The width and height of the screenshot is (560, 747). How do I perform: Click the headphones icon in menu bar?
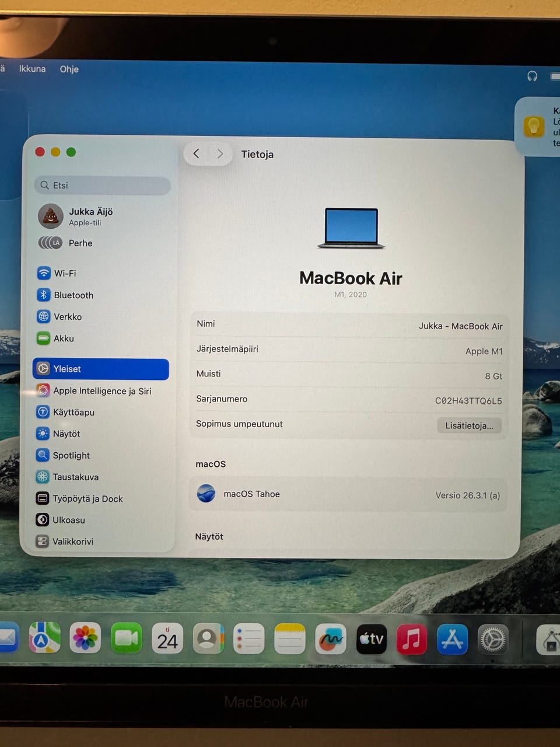pyautogui.click(x=532, y=76)
